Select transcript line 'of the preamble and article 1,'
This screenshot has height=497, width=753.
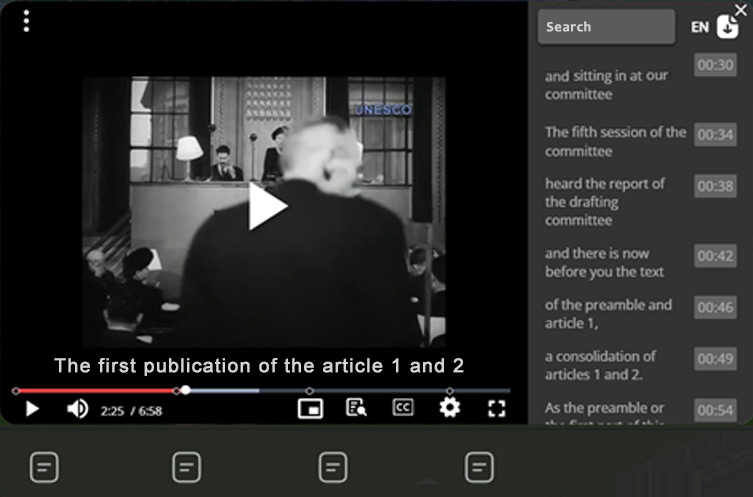pyautogui.click(x=608, y=314)
